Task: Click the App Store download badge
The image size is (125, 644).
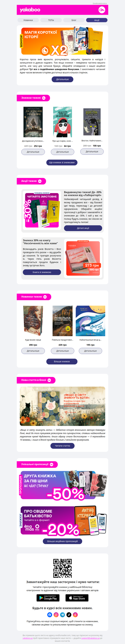Action: 77,598
